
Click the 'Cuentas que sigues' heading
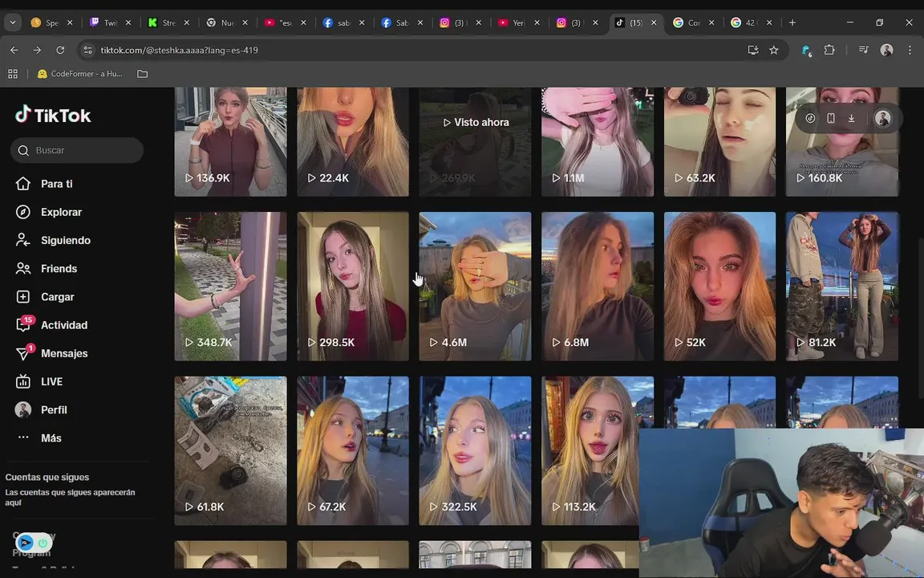click(47, 477)
